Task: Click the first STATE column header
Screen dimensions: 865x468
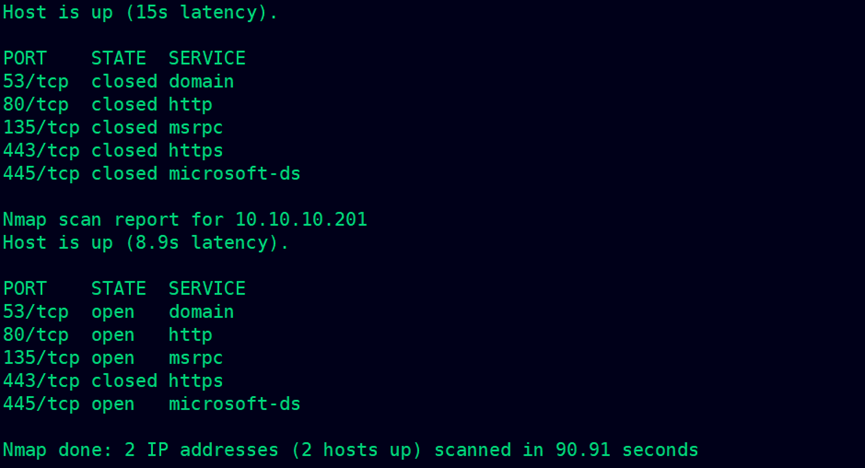Action: click(119, 58)
